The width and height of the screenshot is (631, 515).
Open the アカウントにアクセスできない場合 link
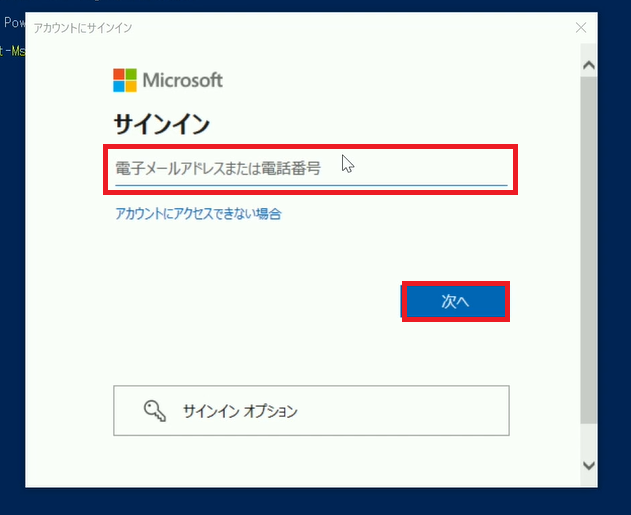[198, 214]
